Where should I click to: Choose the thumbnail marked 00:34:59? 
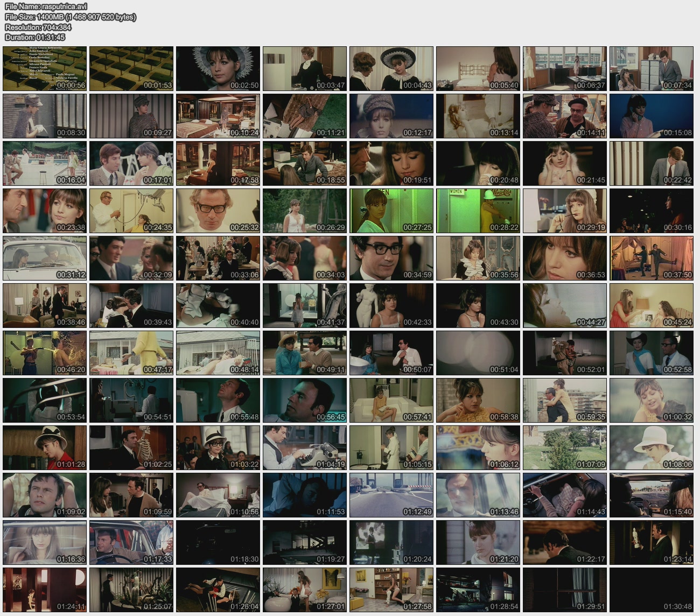click(391, 258)
